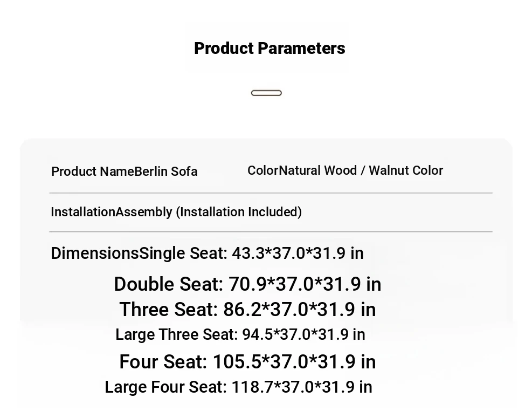Click the Walnut Color text

(406, 170)
